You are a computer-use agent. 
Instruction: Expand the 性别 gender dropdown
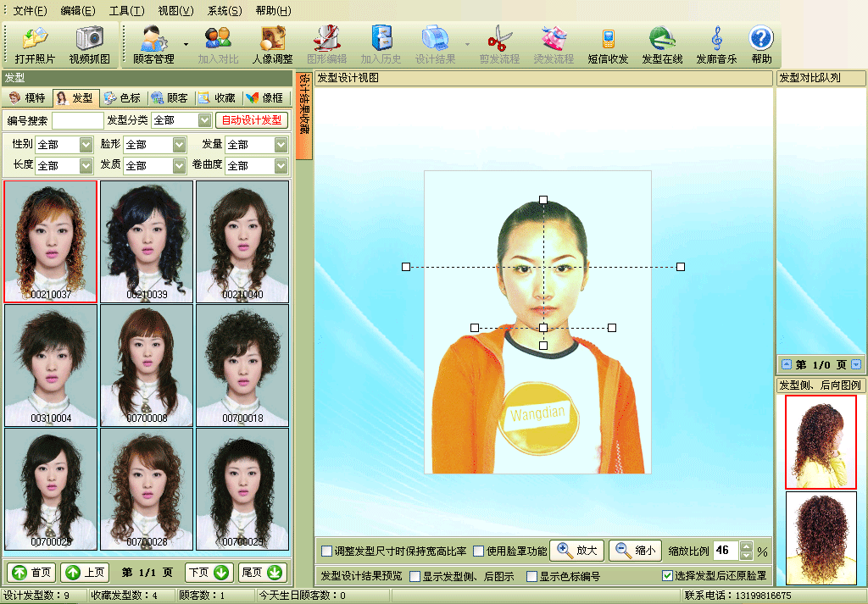click(x=86, y=145)
